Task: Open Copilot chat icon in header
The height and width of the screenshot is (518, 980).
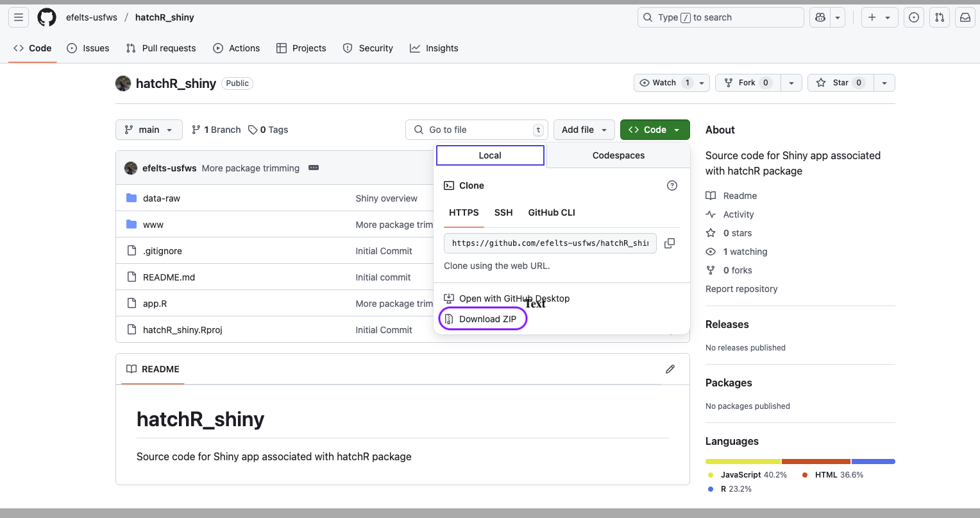Action: pyautogui.click(x=820, y=17)
